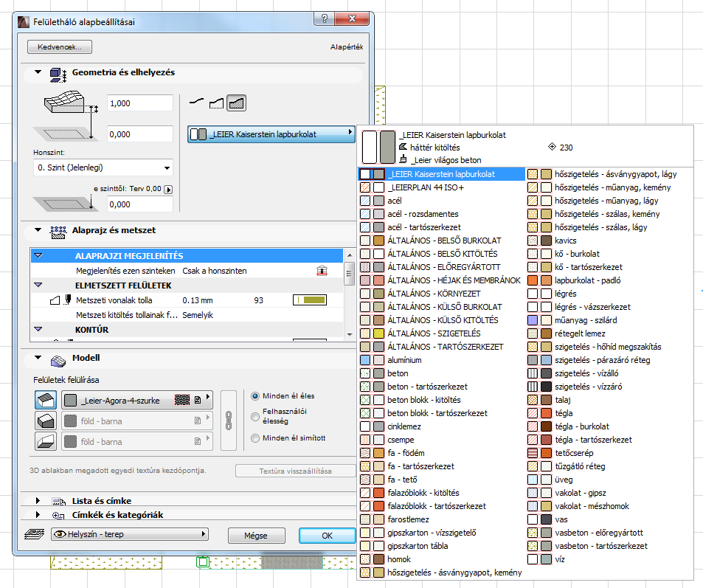The image size is (703, 588).
Task: Open the 'Helyszín - terep' layer dropdown
Action: (x=129, y=534)
